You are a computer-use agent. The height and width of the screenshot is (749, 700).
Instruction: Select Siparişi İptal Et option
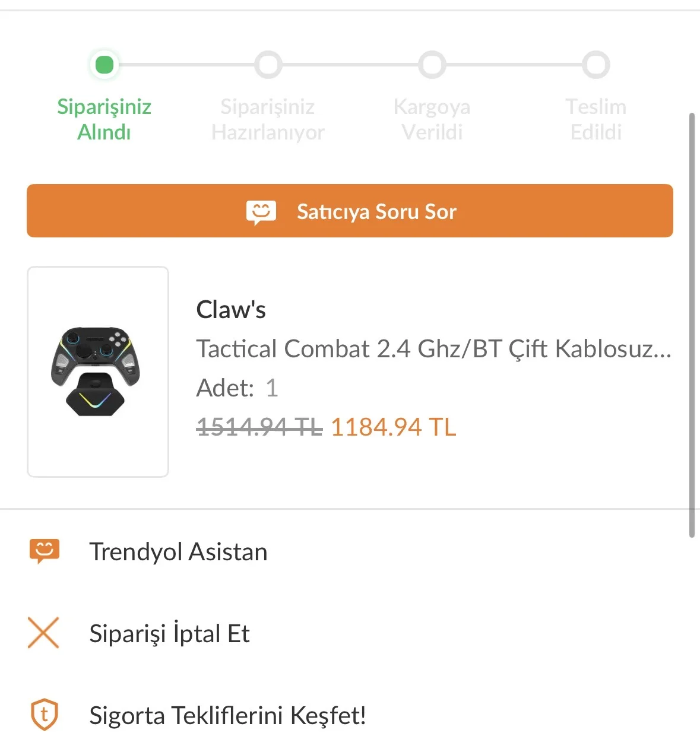click(169, 633)
